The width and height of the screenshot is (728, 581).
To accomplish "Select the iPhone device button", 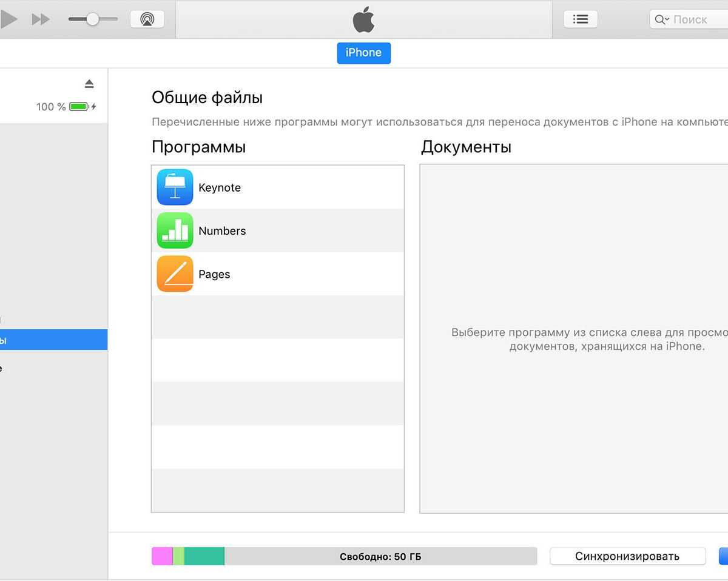I will pyautogui.click(x=363, y=53).
